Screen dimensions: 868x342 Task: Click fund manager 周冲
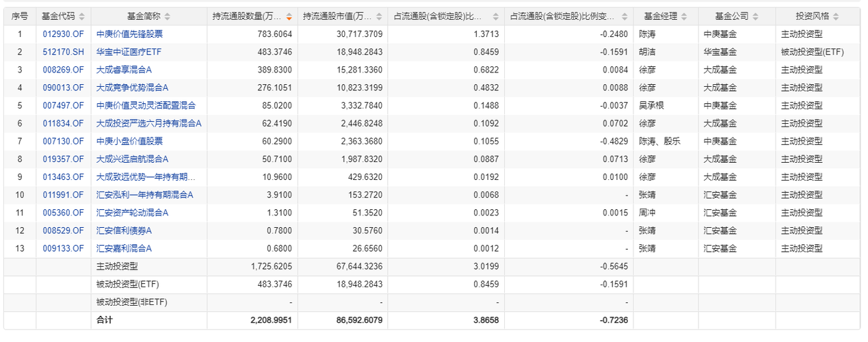click(647, 213)
